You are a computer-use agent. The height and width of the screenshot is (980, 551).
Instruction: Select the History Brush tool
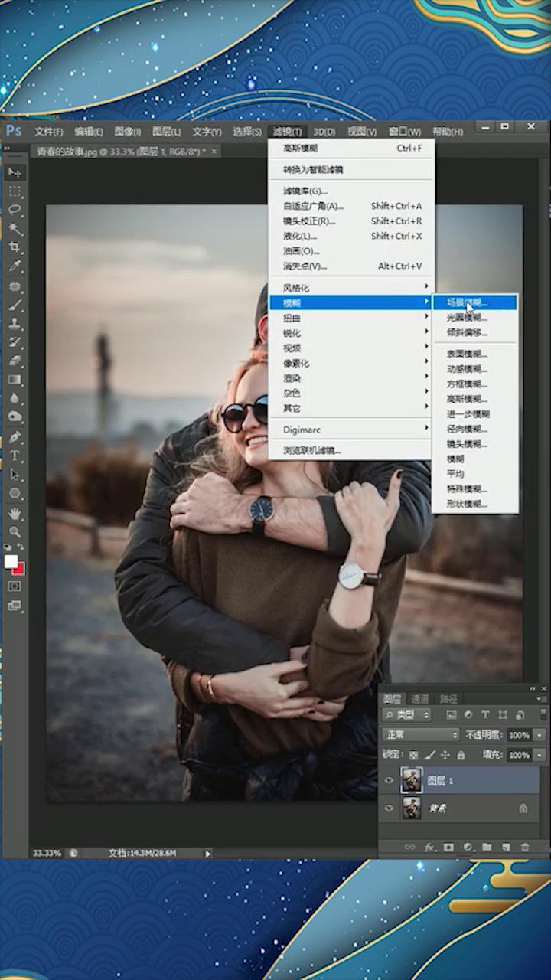[x=15, y=342]
